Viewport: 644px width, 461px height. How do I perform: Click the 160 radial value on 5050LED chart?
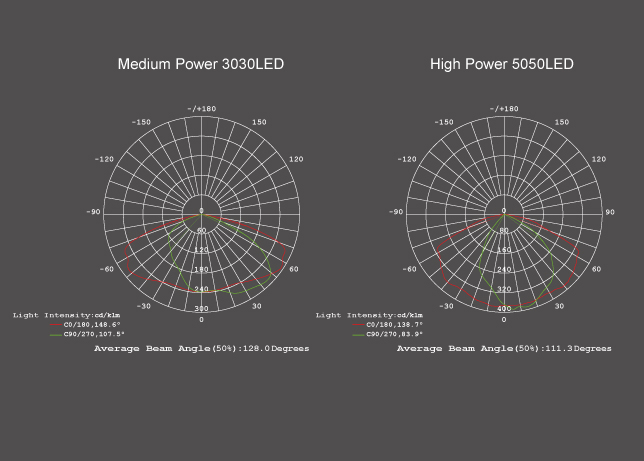click(x=504, y=250)
